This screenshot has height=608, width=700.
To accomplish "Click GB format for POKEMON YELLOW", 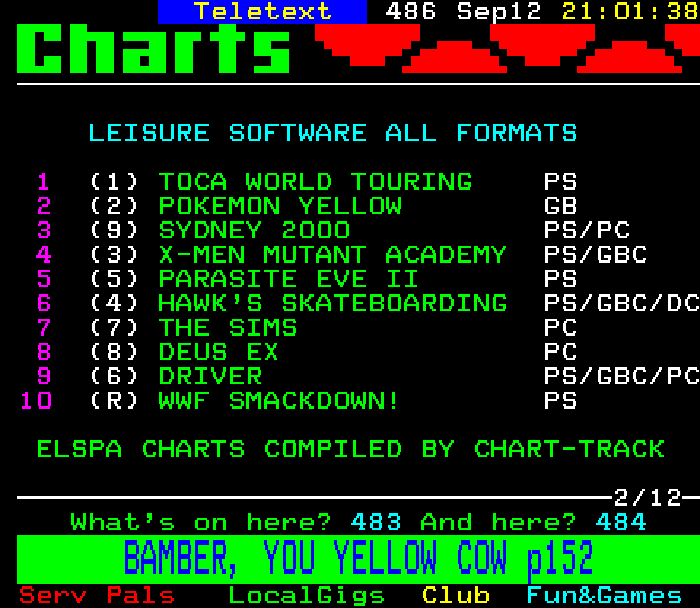I will click(560, 206).
